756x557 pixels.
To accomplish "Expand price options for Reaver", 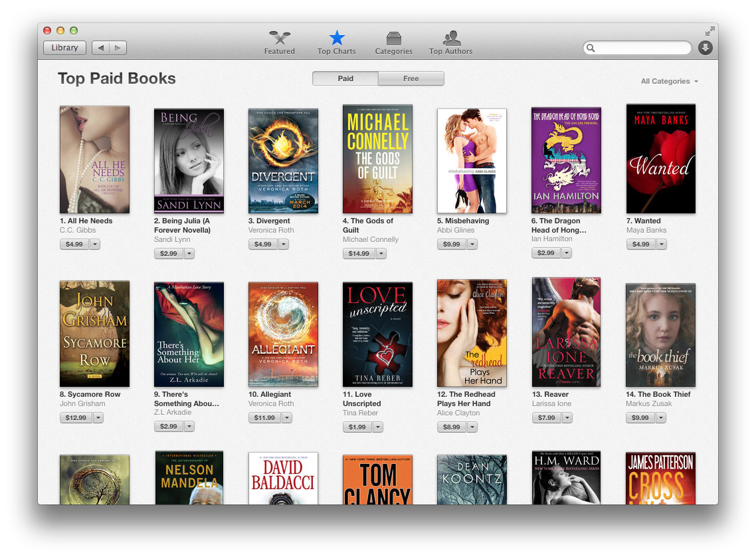I will 567,417.
